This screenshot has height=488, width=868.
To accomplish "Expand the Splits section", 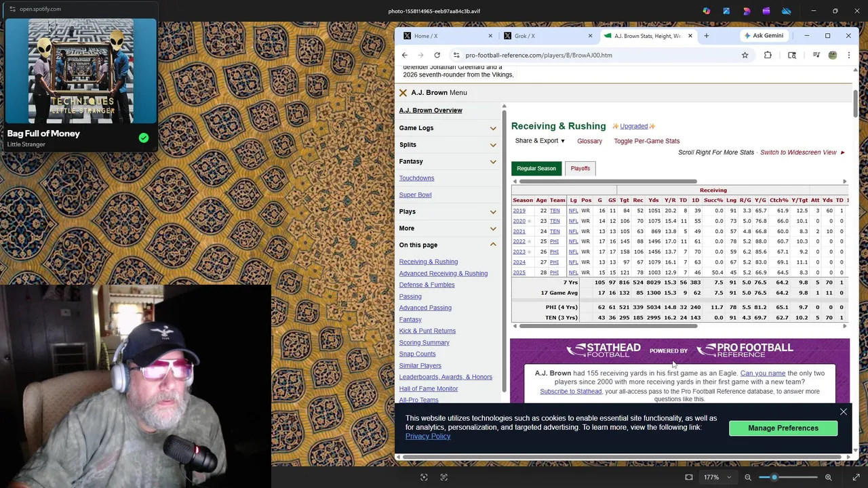I will click(x=448, y=144).
